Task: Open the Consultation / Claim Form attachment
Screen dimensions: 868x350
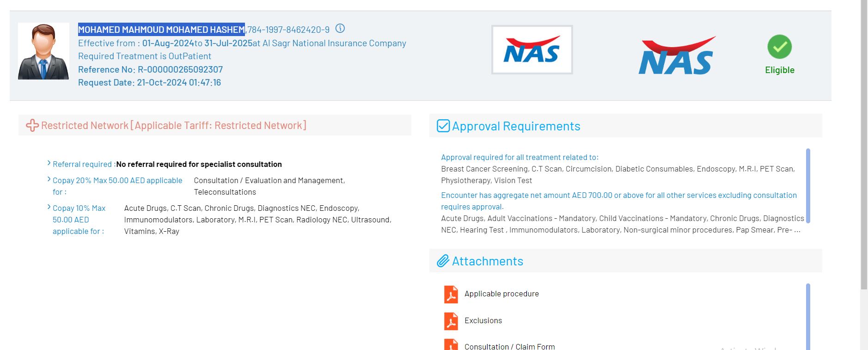Action: pyautogui.click(x=509, y=346)
